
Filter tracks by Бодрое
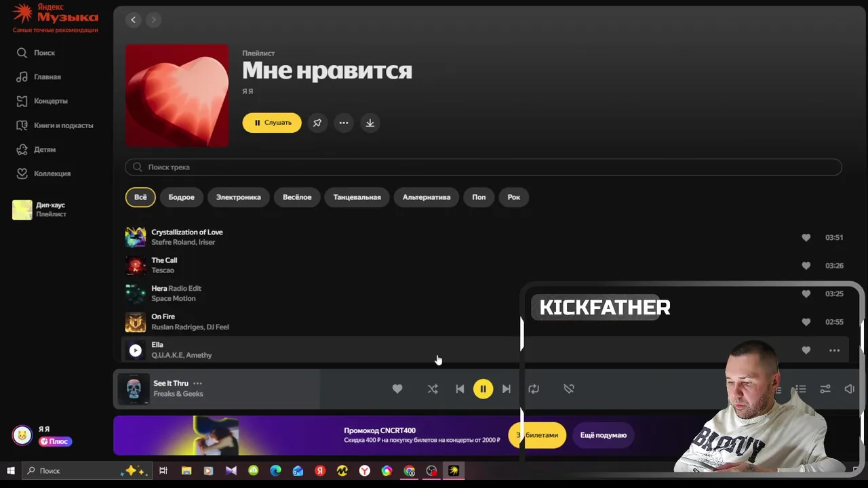tap(181, 197)
